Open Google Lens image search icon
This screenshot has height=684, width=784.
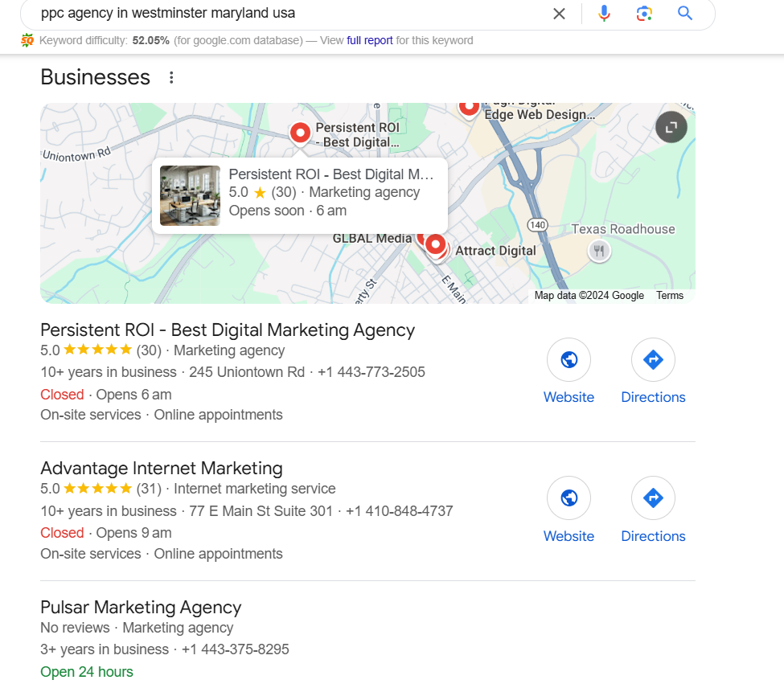pyautogui.click(x=644, y=14)
